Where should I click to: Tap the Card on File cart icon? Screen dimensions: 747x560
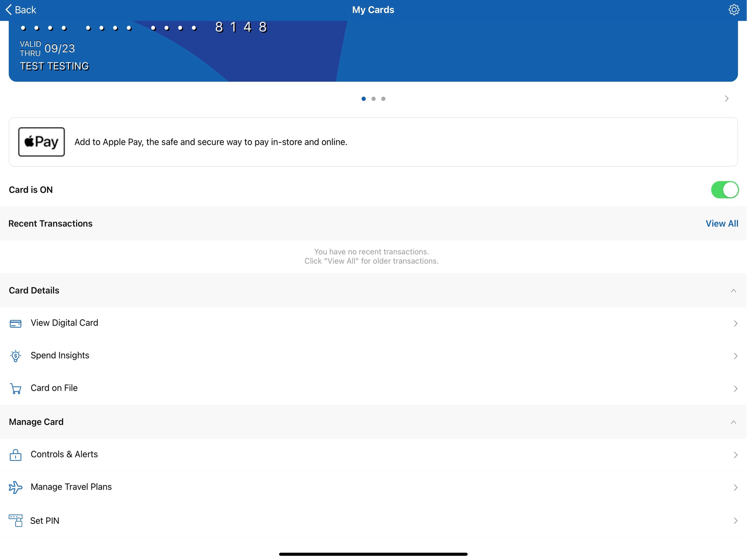tap(16, 389)
